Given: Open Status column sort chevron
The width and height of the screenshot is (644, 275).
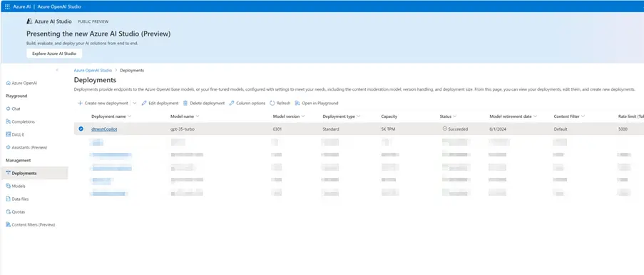Looking at the screenshot, I should [x=455, y=116].
